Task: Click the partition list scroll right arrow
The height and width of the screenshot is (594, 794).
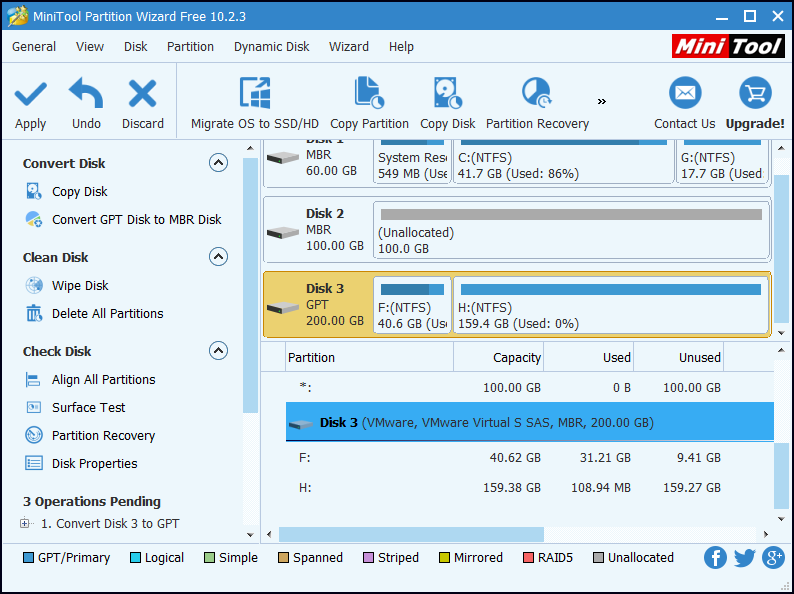Action: click(766, 534)
